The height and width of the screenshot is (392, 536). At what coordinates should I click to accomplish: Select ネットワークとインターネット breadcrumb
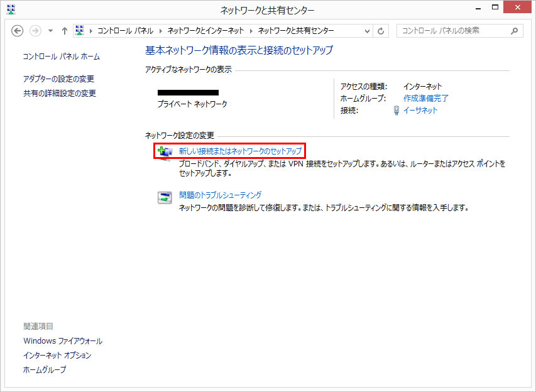pyautogui.click(x=205, y=31)
